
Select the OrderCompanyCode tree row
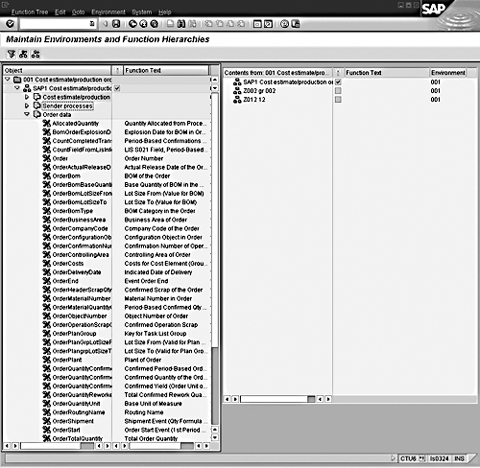(x=80, y=229)
